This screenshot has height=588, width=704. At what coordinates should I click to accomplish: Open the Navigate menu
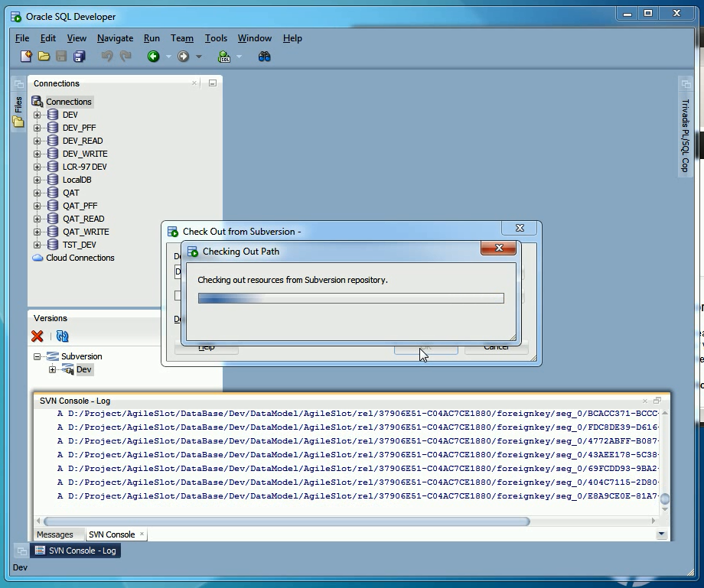[x=115, y=38]
